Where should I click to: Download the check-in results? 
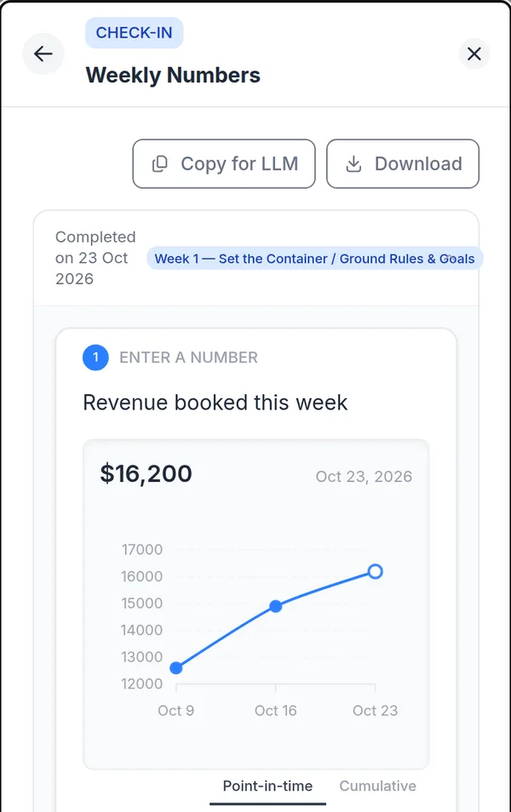[x=403, y=163]
